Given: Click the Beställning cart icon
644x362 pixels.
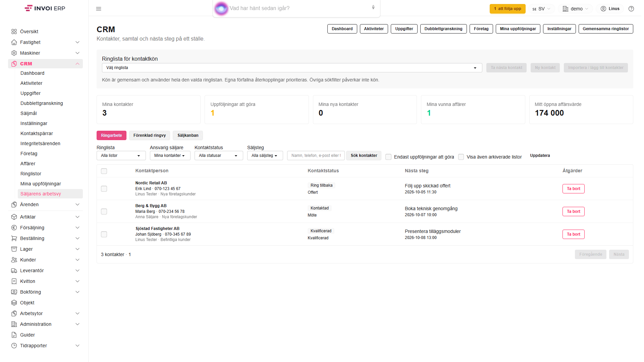Looking at the screenshot, I should 14,238.
